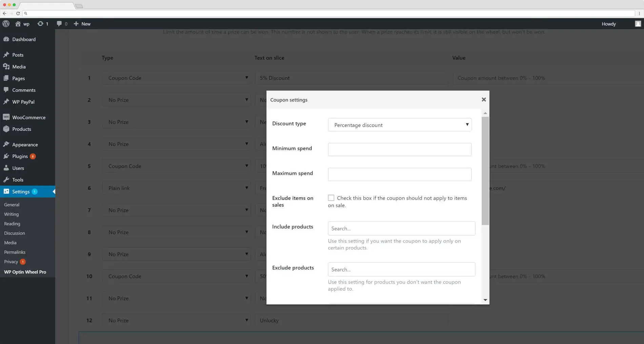Screen dimensions: 644x344
Task: Go to the Permalinks settings menu item
Action: point(15,252)
